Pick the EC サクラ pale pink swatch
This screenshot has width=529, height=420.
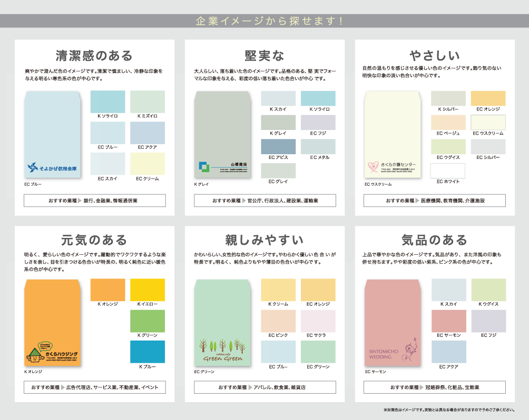click(x=318, y=321)
